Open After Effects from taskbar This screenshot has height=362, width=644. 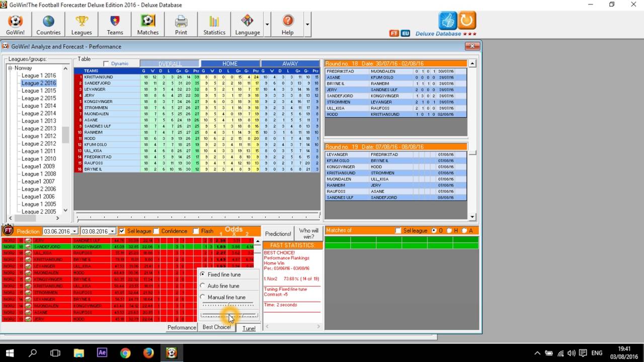[x=102, y=353]
